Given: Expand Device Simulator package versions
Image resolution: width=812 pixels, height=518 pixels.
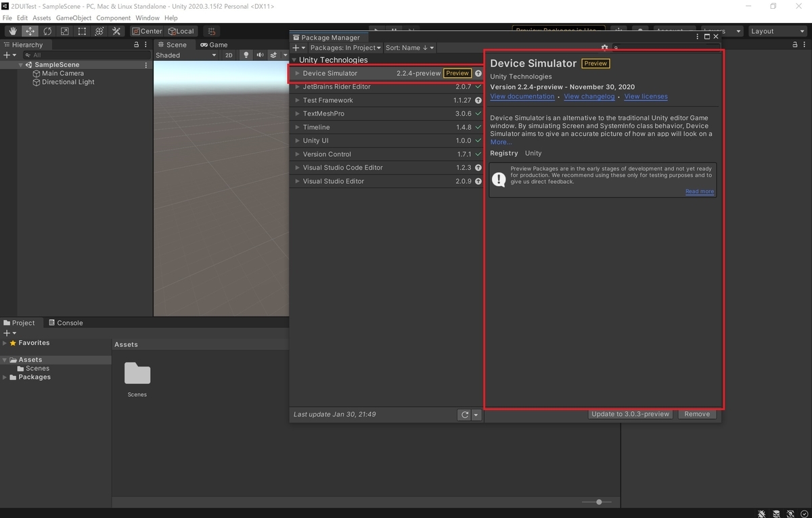Looking at the screenshot, I should click(297, 73).
